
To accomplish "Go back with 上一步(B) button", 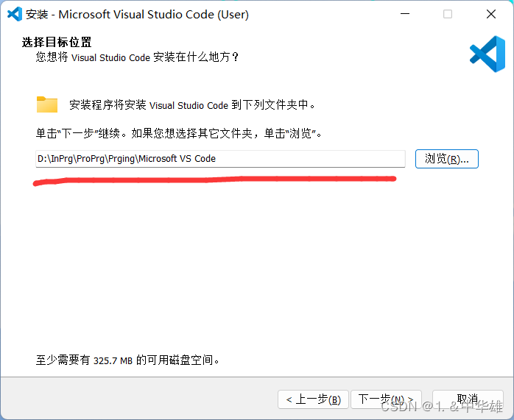I will 313,399.
